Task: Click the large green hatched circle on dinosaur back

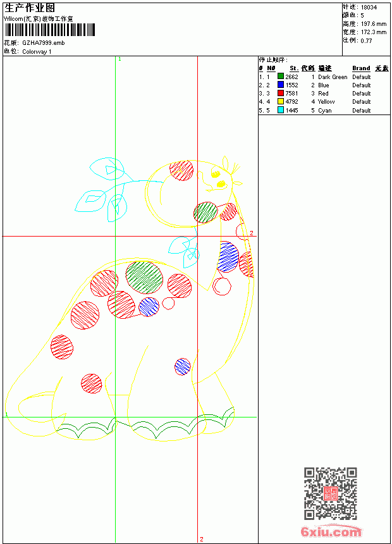Action: tap(144, 278)
